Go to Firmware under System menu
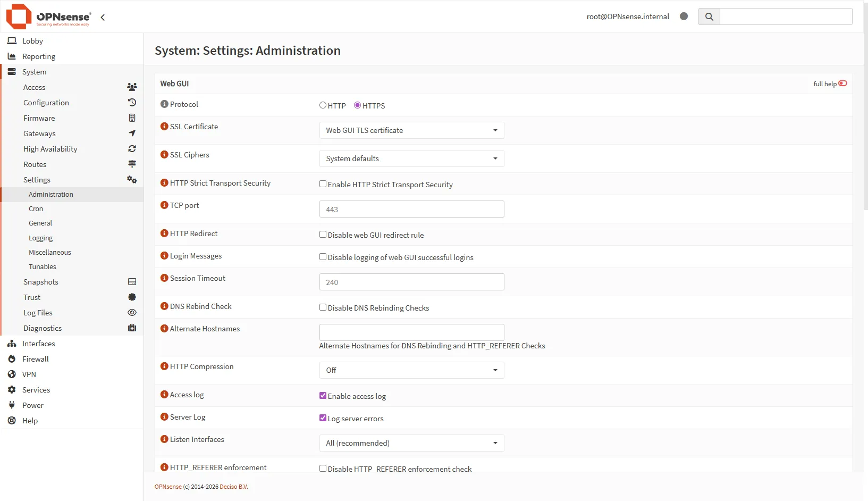The width and height of the screenshot is (868, 501). tap(39, 118)
